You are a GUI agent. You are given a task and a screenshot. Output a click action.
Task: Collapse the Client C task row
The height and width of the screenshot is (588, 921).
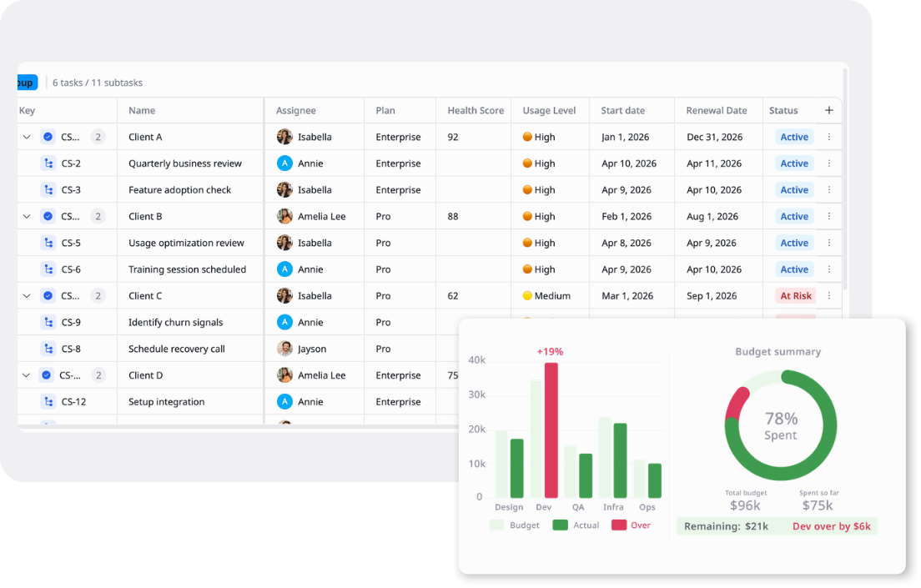pyautogui.click(x=27, y=295)
